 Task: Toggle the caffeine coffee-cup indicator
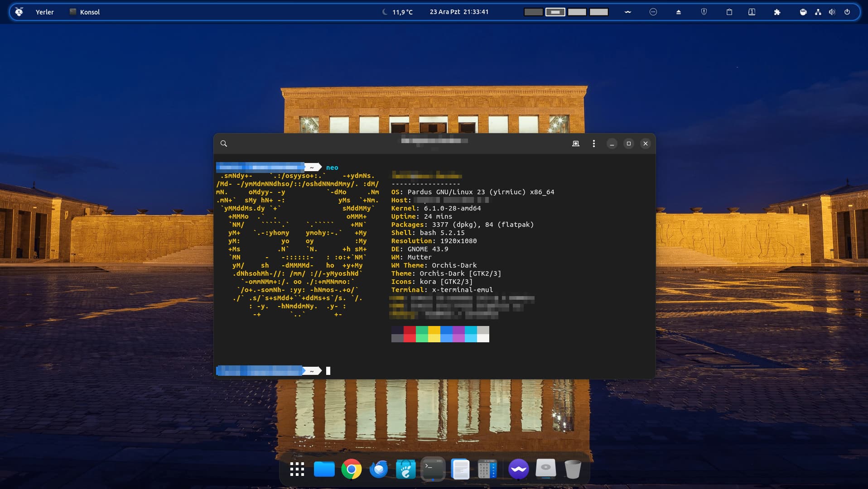(803, 12)
